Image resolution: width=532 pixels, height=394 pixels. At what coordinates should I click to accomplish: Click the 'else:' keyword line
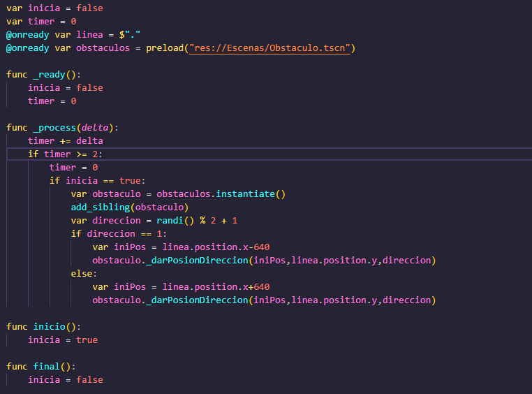pos(84,274)
